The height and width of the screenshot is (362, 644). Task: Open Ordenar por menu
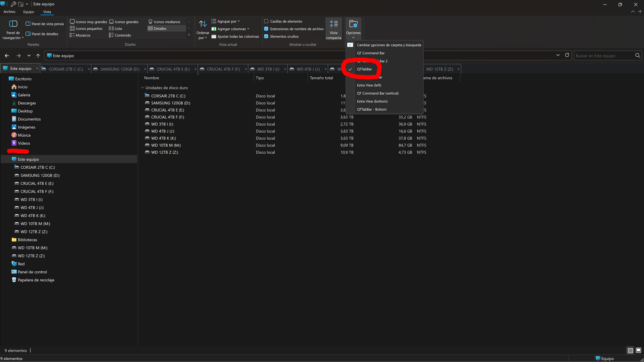pyautogui.click(x=203, y=30)
